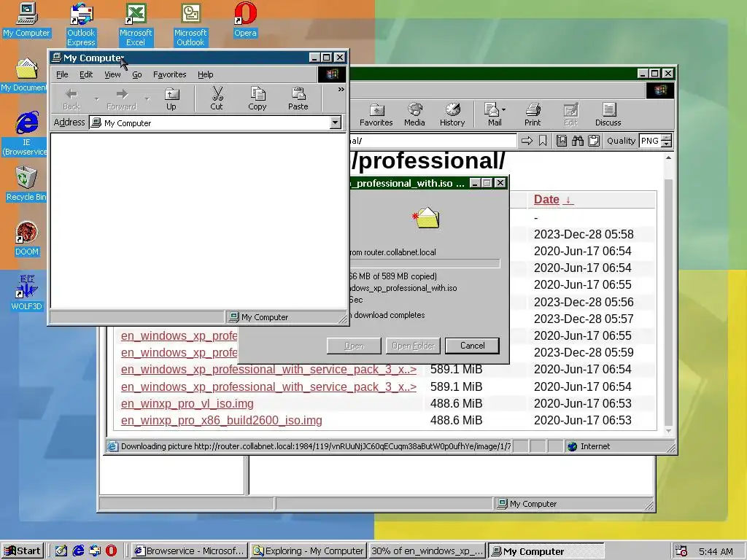
Task: Cancel the file download
Action: [472, 346]
